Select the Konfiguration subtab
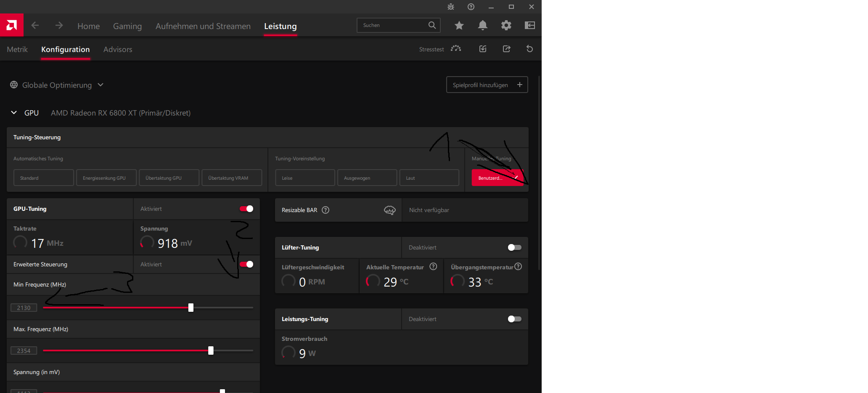This screenshot has height=393, width=868. (x=66, y=49)
